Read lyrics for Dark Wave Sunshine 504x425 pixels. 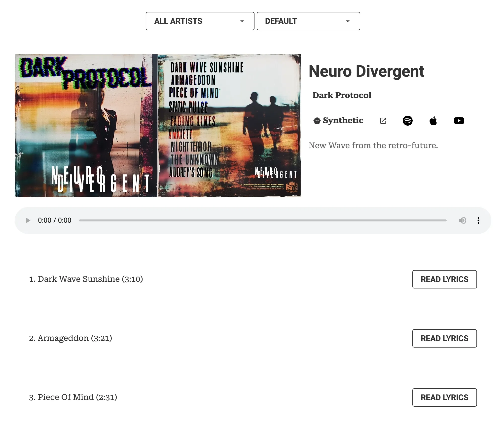pos(444,279)
